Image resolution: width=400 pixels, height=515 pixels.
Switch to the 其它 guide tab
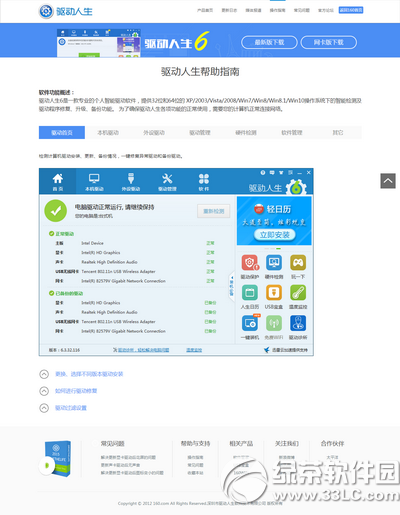[338, 133]
